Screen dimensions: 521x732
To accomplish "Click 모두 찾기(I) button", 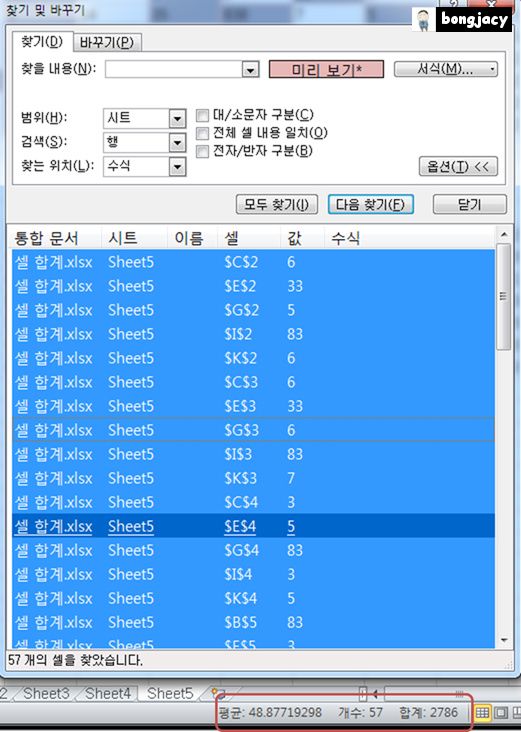I will click(x=277, y=204).
